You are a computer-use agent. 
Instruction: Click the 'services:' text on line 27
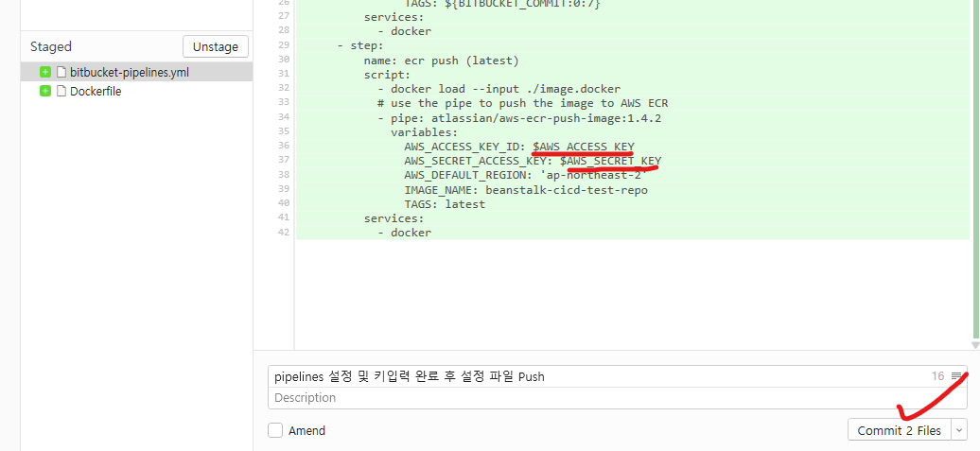394,17
